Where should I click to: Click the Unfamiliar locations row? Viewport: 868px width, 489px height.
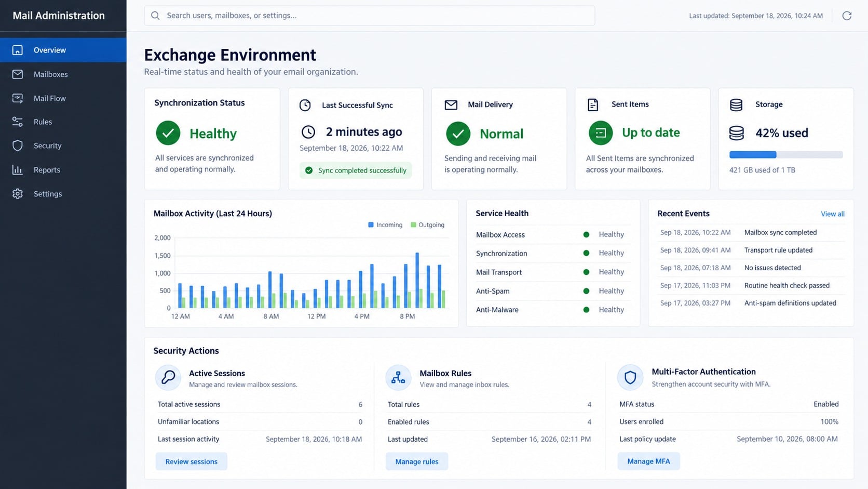(260, 421)
